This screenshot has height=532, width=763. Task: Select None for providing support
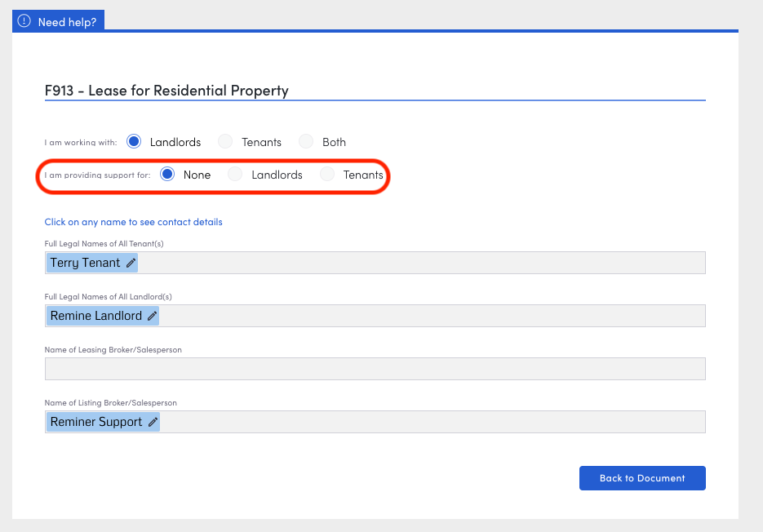point(168,175)
